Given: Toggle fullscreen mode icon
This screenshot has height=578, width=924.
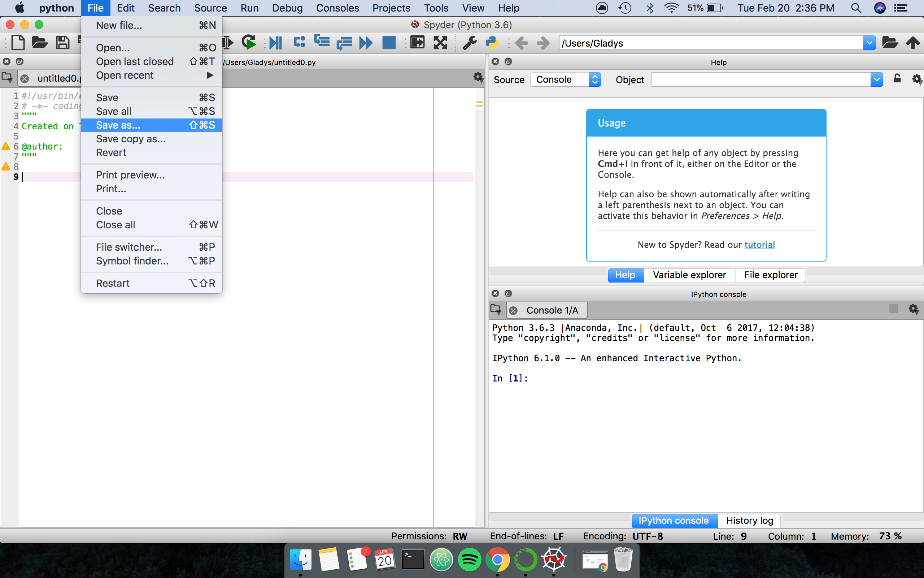Looking at the screenshot, I should (x=440, y=42).
